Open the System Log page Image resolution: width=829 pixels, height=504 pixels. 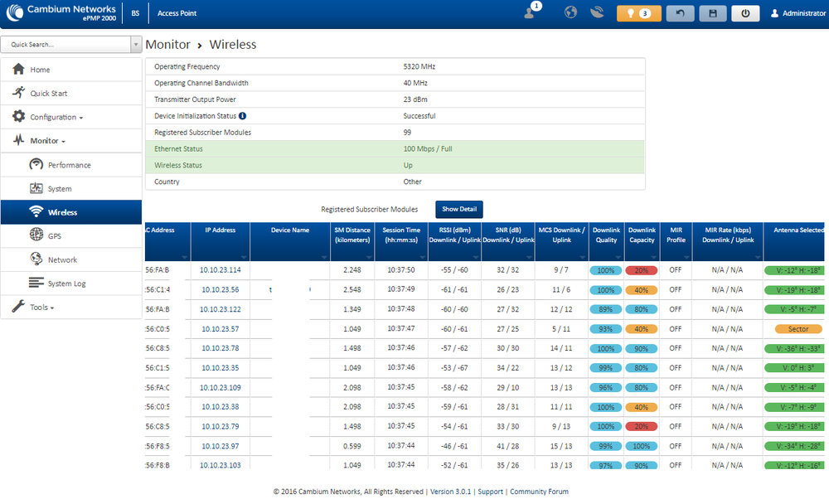click(x=66, y=283)
